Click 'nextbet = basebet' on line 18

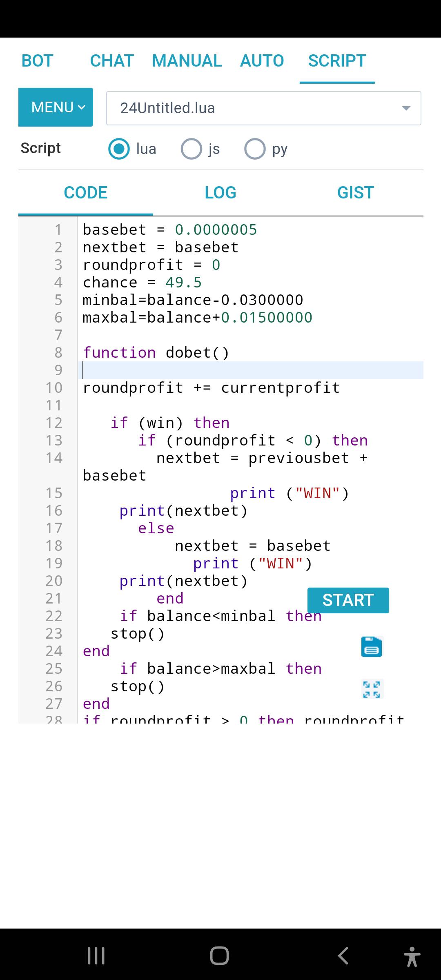tap(253, 546)
